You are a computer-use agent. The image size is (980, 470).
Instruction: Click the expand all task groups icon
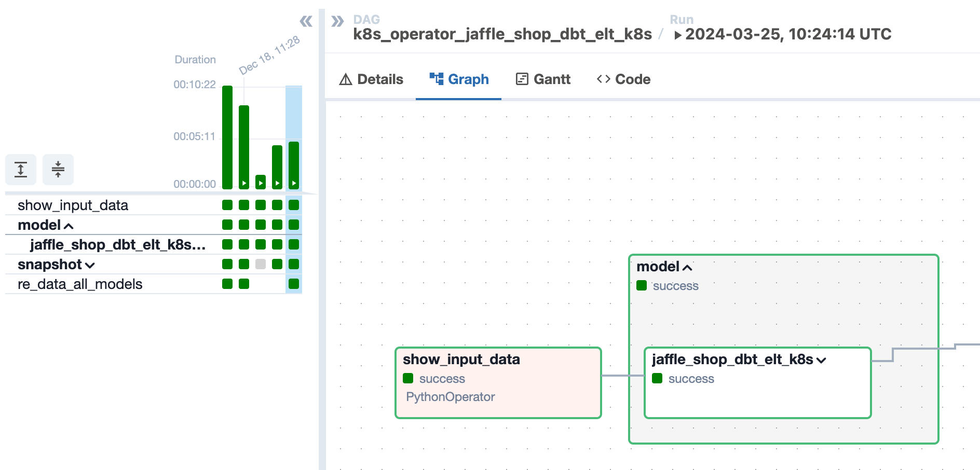pos(21,170)
